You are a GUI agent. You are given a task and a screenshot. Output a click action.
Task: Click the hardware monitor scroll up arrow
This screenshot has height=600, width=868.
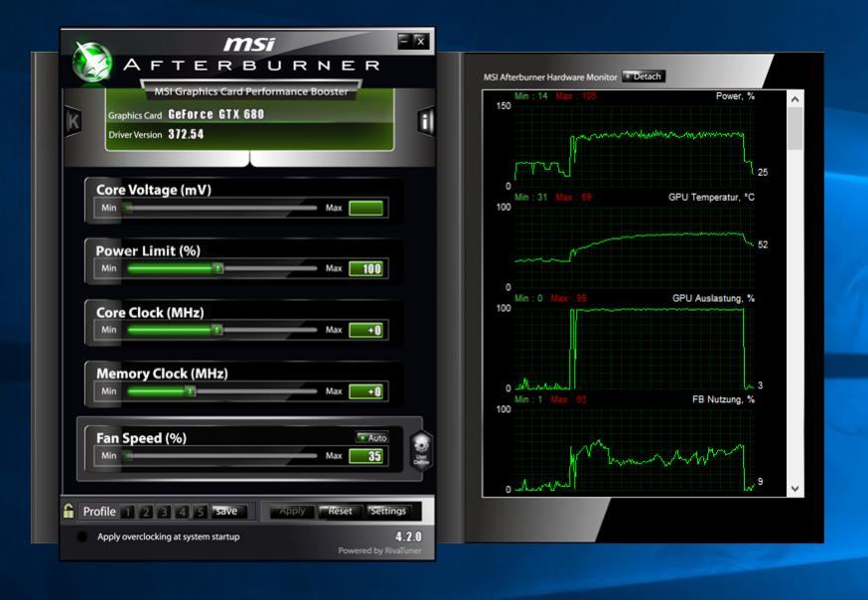[x=795, y=99]
